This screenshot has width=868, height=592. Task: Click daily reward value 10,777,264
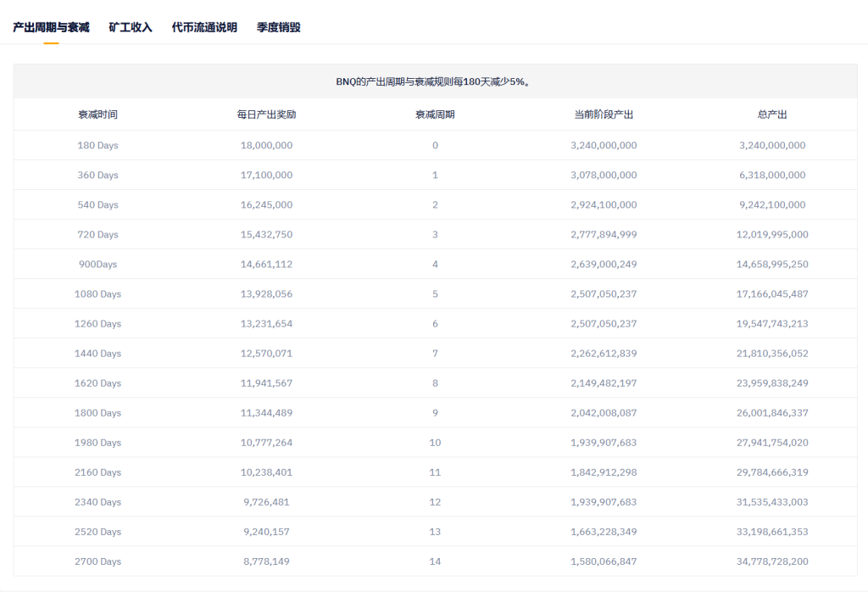pyautogui.click(x=266, y=443)
